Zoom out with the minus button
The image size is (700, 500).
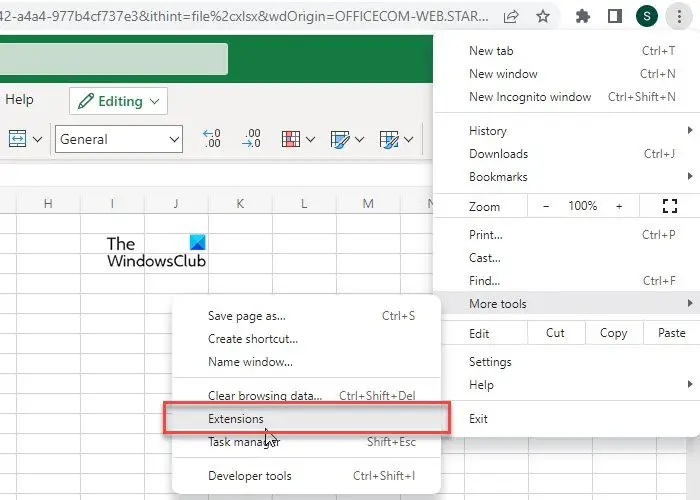coord(546,206)
